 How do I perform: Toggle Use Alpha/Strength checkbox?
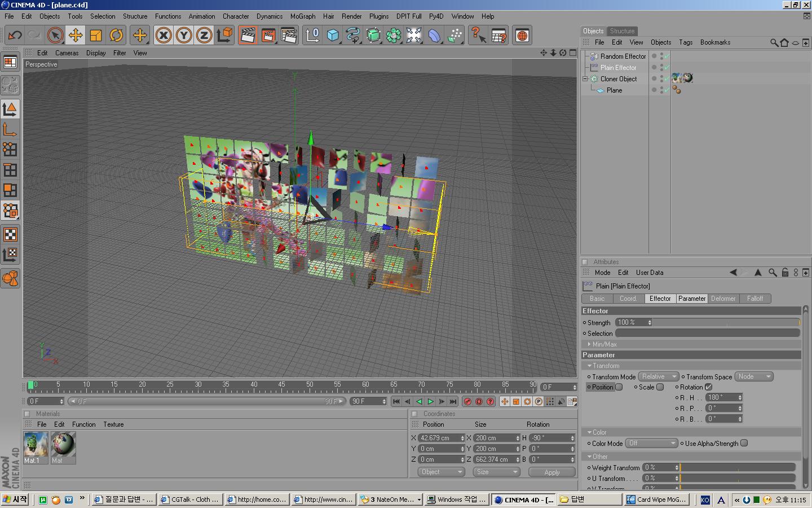pyautogui.click(x=744, y=443)
